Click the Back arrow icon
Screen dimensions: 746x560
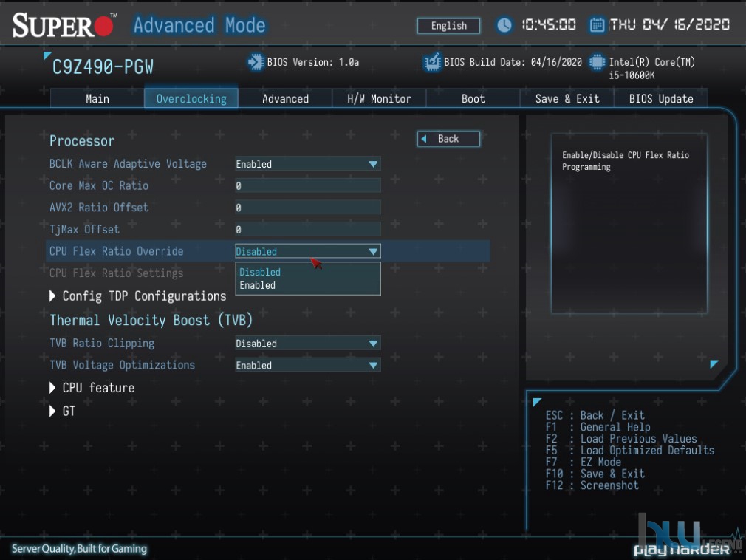click(424, 139)
